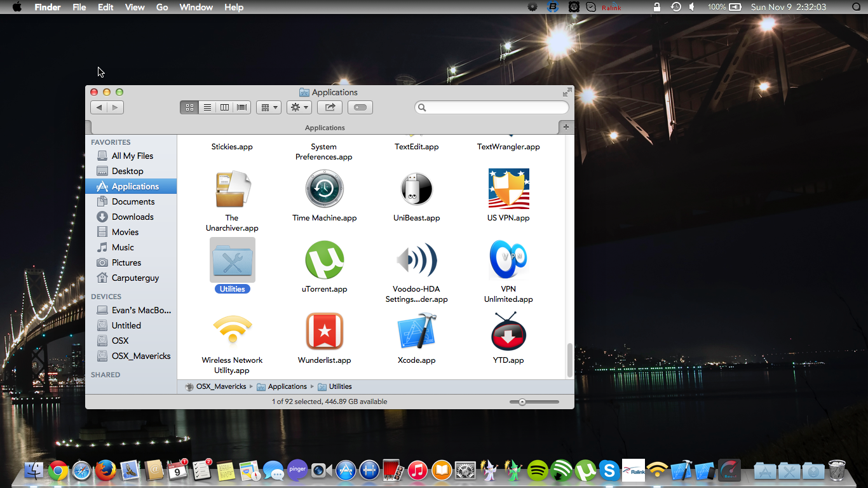Launch Firefox from the Dock
This screenshot has width=868, height=488.
105,471
